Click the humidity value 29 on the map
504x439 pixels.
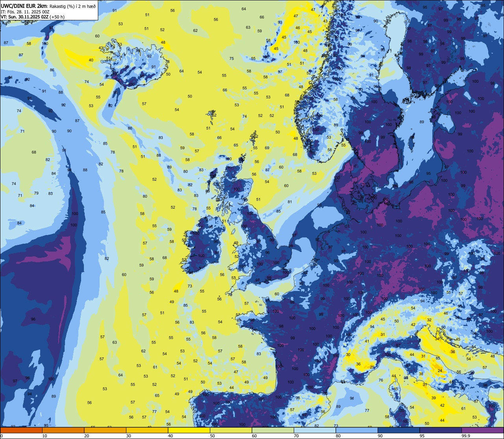372,367
